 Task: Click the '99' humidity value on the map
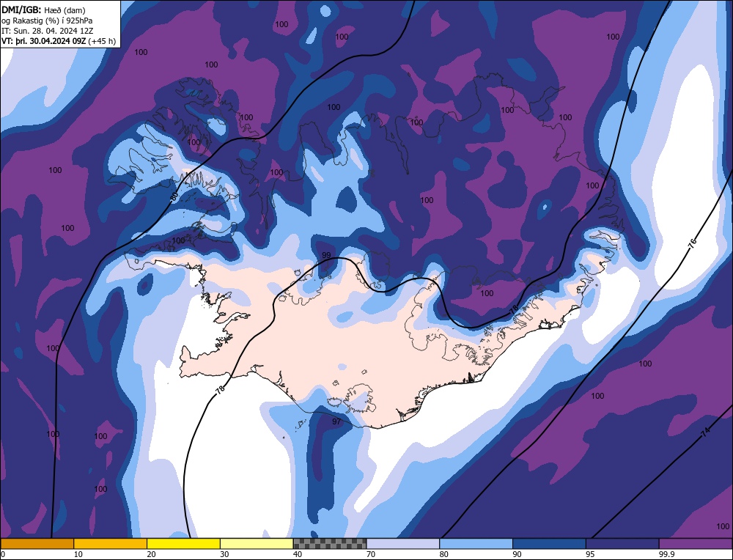click(326, 255)
